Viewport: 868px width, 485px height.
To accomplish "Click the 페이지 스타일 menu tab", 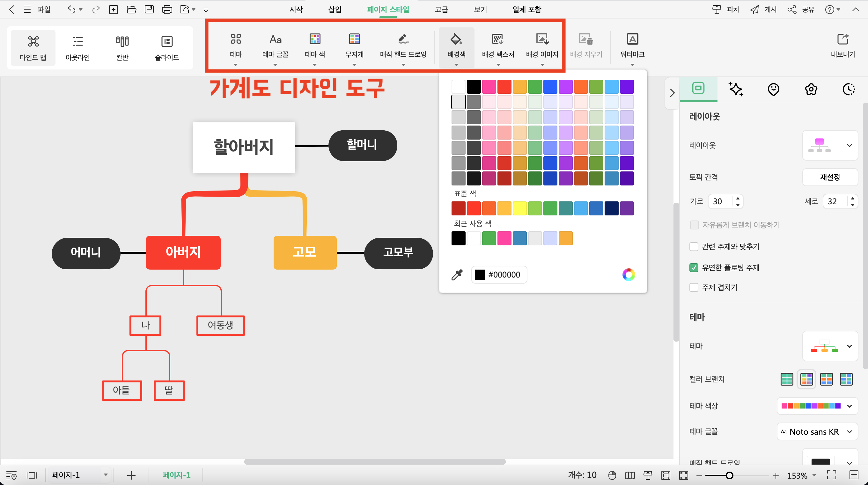I will (388, 9).
